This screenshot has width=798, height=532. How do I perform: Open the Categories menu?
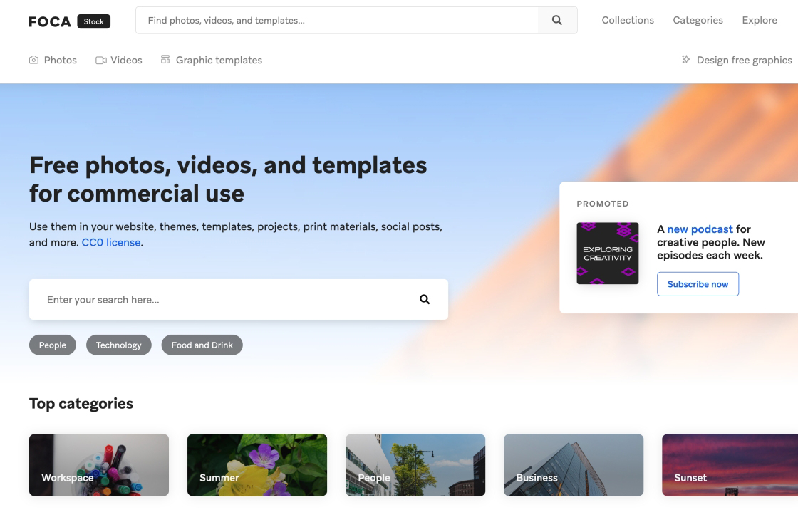pyautogui.click(x=698, y=21)
